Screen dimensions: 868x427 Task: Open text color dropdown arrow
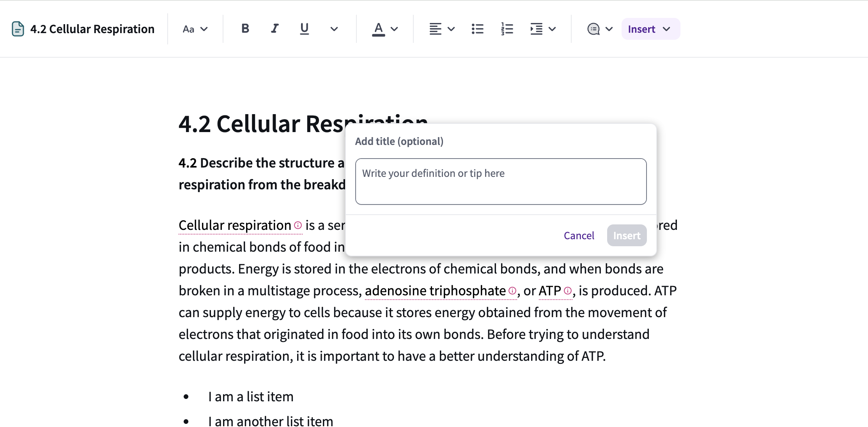(394, 29)
